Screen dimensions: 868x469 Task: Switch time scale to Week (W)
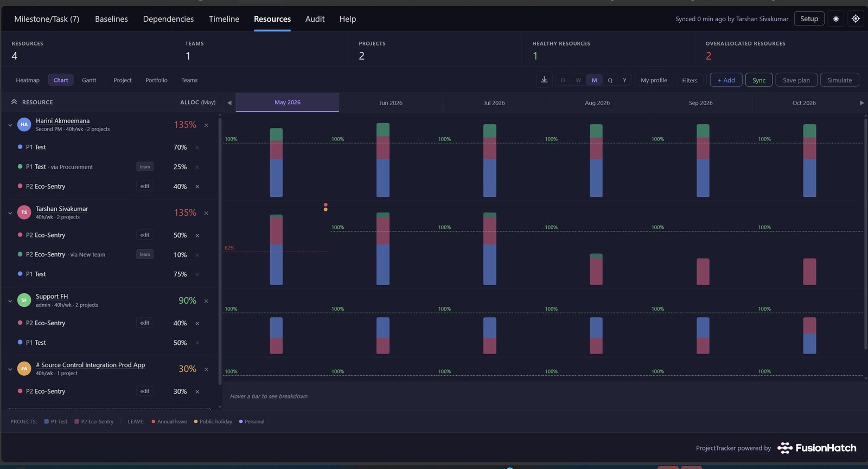[578, 80]
